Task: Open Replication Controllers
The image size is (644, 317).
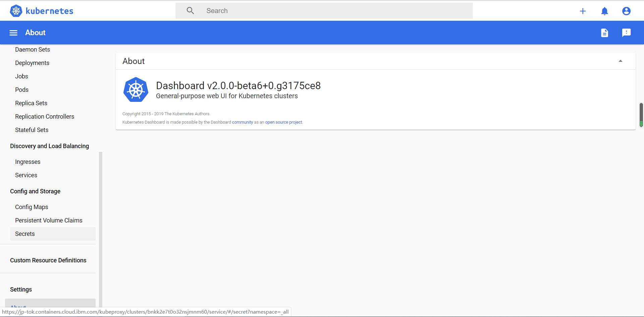Action: click(45, 117)
